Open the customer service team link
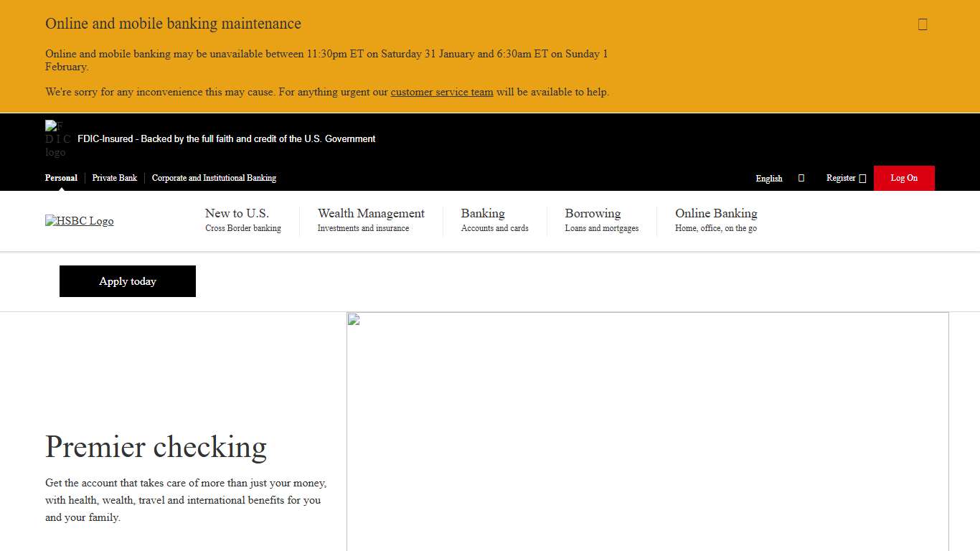 [x=442, y=92]
